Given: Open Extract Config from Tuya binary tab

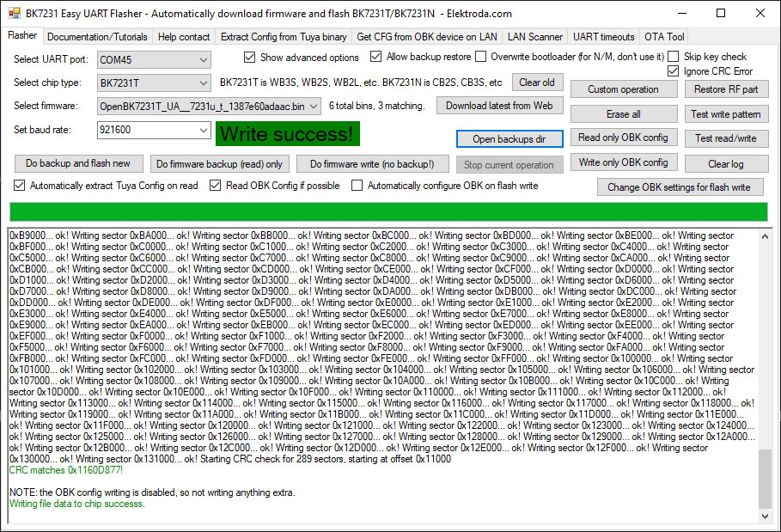Looking at the screenshot, I should click(284, 37).
